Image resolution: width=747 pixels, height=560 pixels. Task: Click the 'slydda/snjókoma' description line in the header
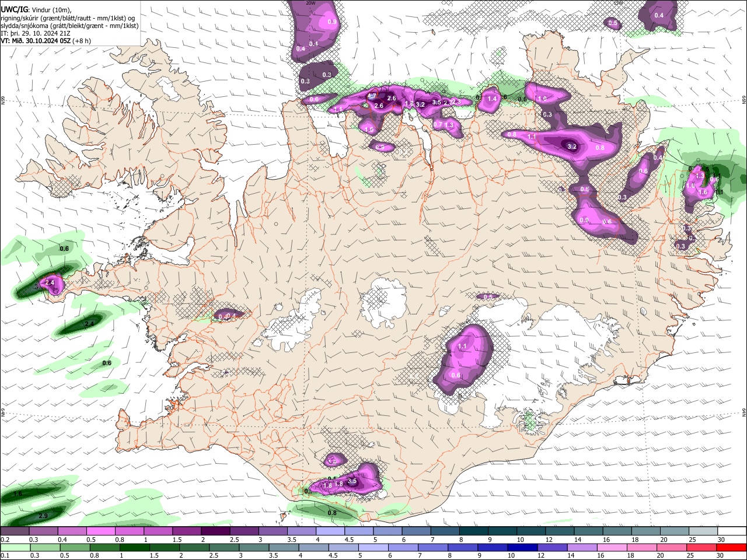pos(69,25)
